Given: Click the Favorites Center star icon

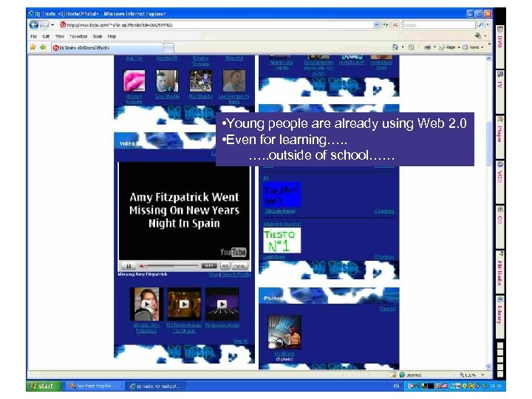Looking at the screenshot, I should click(x=33, y=47).
